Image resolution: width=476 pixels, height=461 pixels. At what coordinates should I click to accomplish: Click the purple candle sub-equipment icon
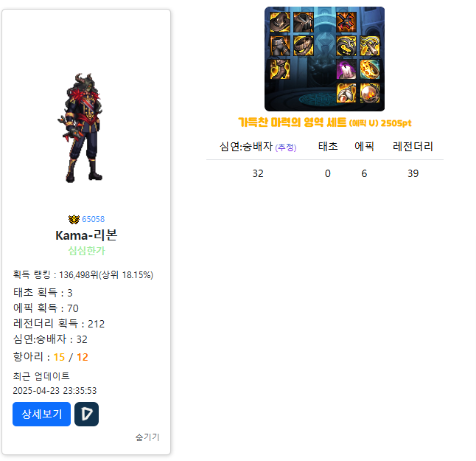[346, 69]
